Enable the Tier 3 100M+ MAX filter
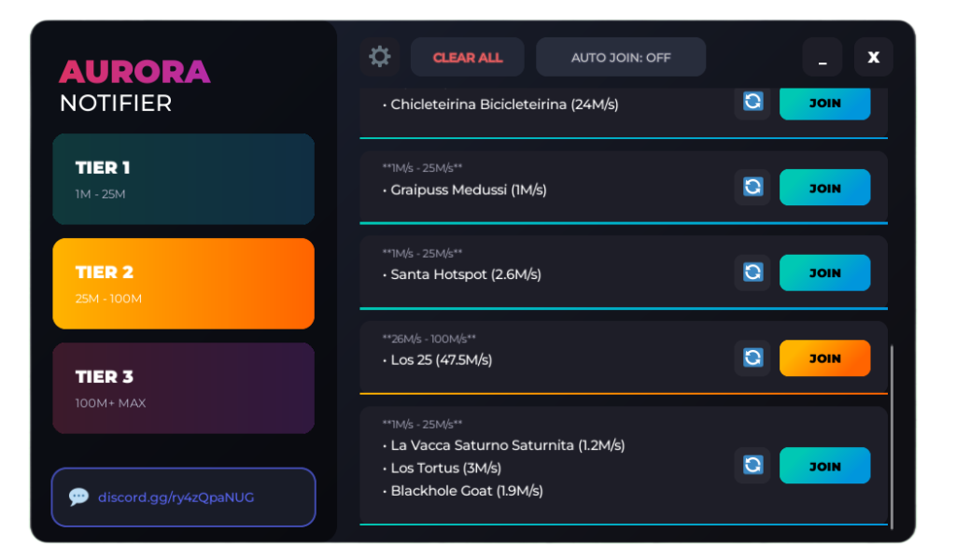 183,387
